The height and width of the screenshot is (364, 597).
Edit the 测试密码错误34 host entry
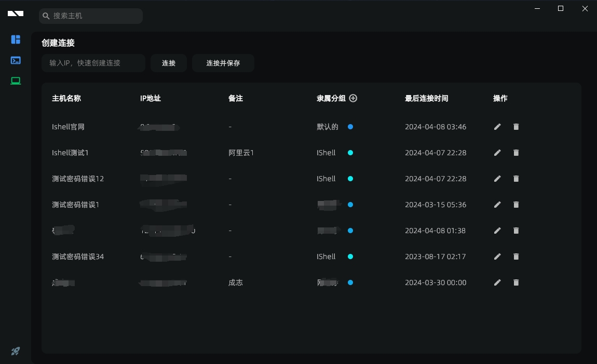497,257
